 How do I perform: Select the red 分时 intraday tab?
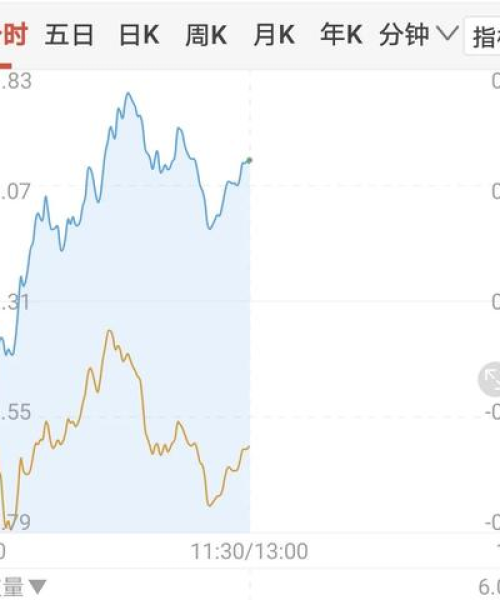click(13, 35)
